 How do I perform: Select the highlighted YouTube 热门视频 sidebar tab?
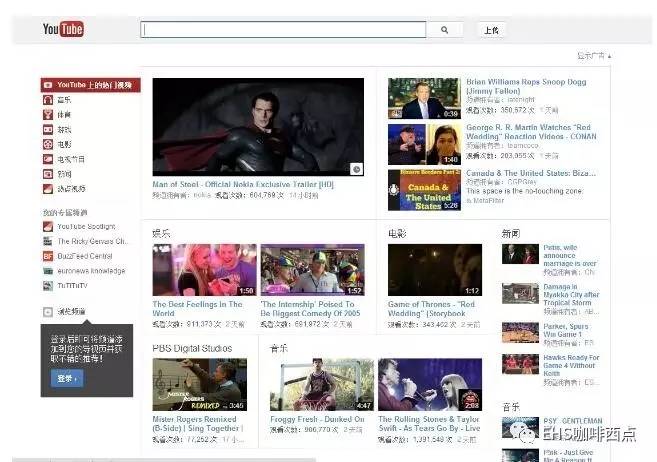[x=91, y=85]
